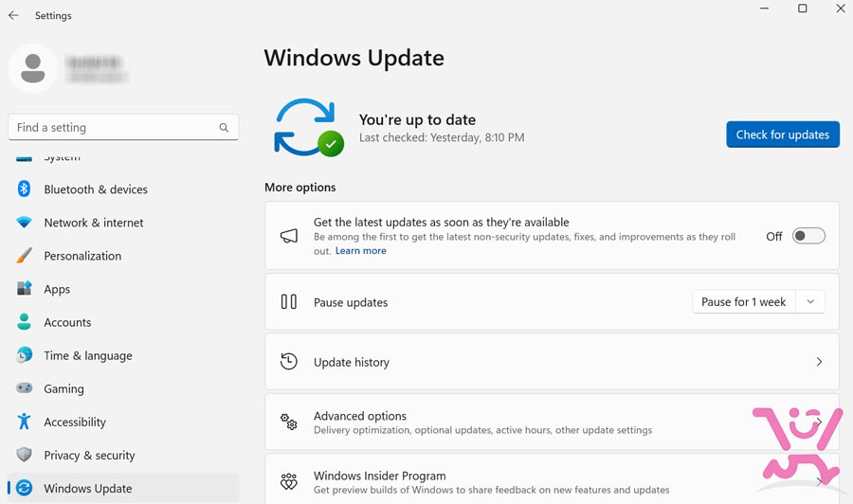Click the Accounts person icon
Image resolution: width=853 pixels, height=504 pixels.
click(x=24, y=321)
